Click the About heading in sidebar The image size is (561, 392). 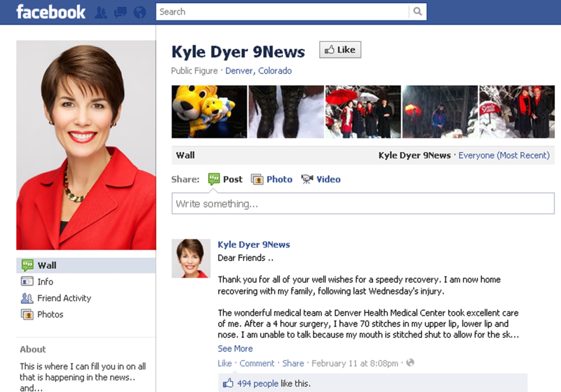coord(33,349)
